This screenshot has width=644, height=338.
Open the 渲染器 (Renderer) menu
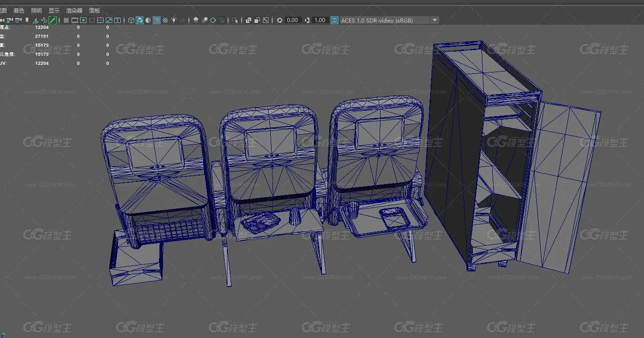(74, 10)
